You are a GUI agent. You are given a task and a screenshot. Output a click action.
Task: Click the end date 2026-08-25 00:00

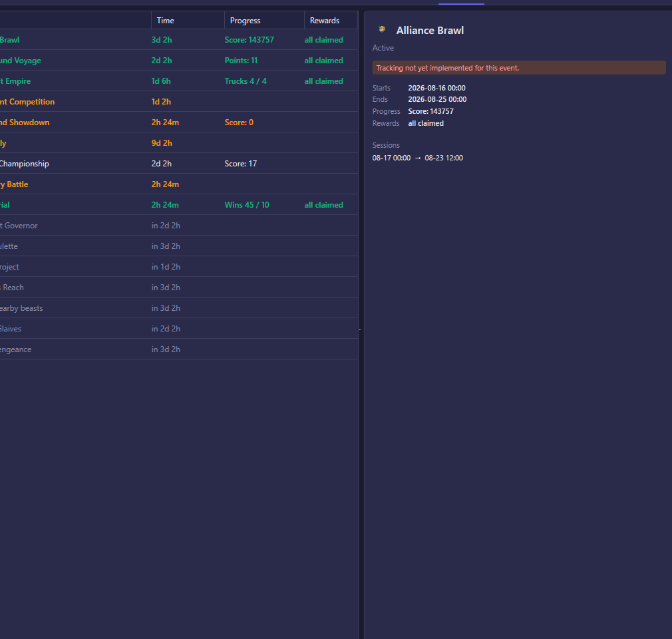(x=437, y=99)
